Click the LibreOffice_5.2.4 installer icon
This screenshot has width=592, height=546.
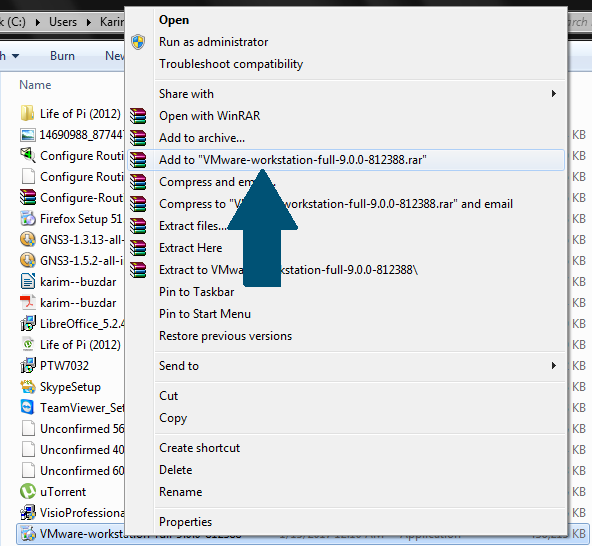pos(28,324)
